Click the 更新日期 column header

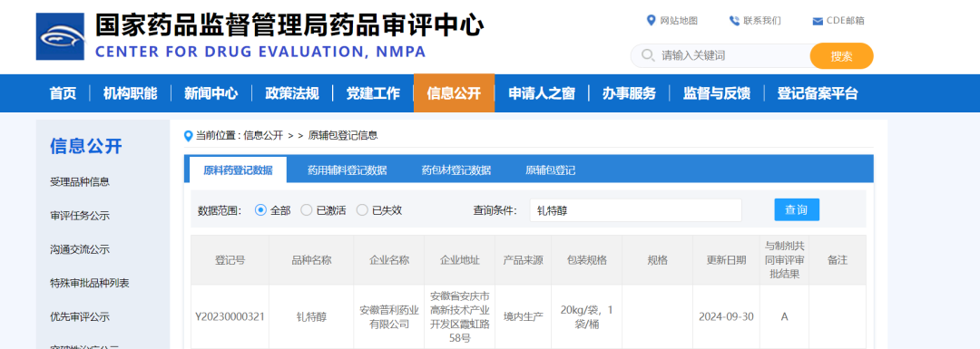coord(726,260)
